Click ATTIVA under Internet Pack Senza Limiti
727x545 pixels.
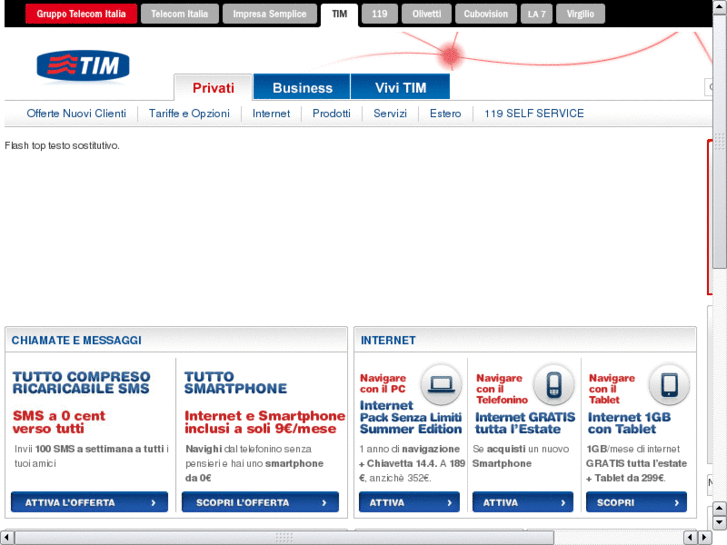pyautogui.click(x=409, y=502)
